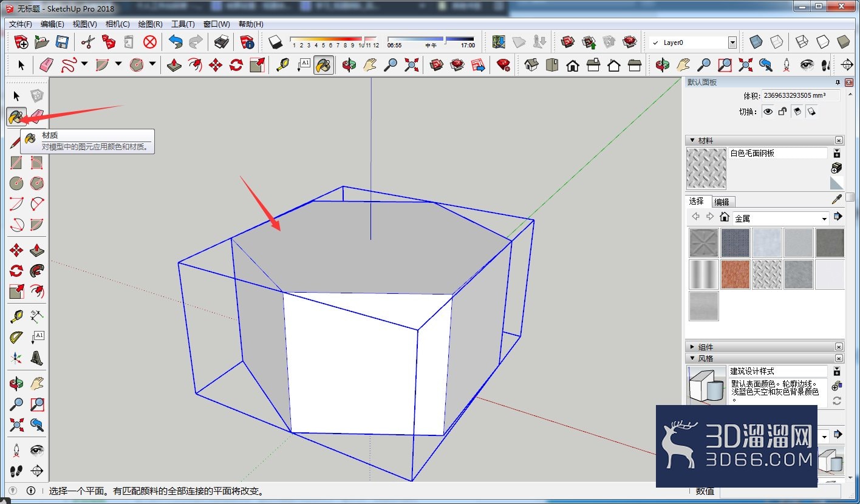Click the Undo arrow icon
This screenshot has height=504, width=860.
click(176, 42)
